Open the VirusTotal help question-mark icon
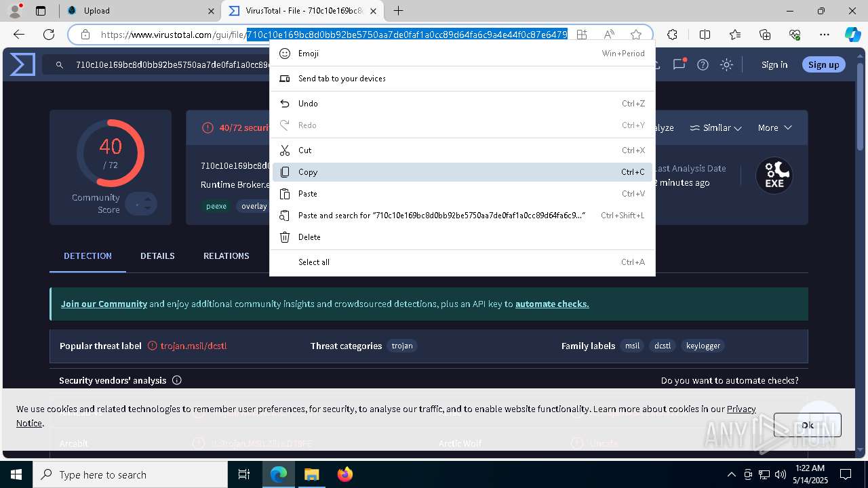Viewport: 868px width, 488px height. coord(703,65)
